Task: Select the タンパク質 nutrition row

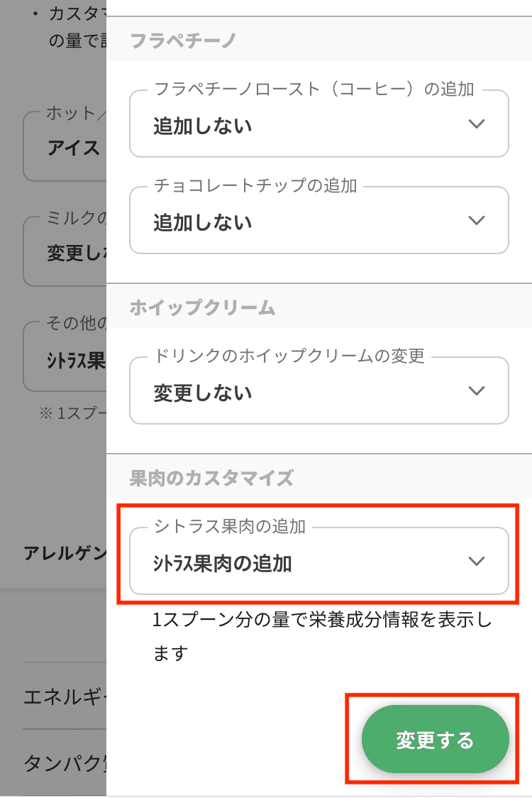Action: (65, 763)
